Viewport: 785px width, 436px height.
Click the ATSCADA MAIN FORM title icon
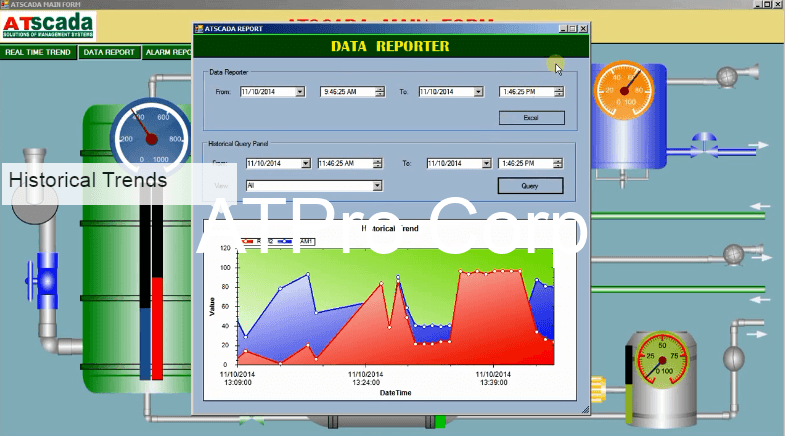pos(5,4)
